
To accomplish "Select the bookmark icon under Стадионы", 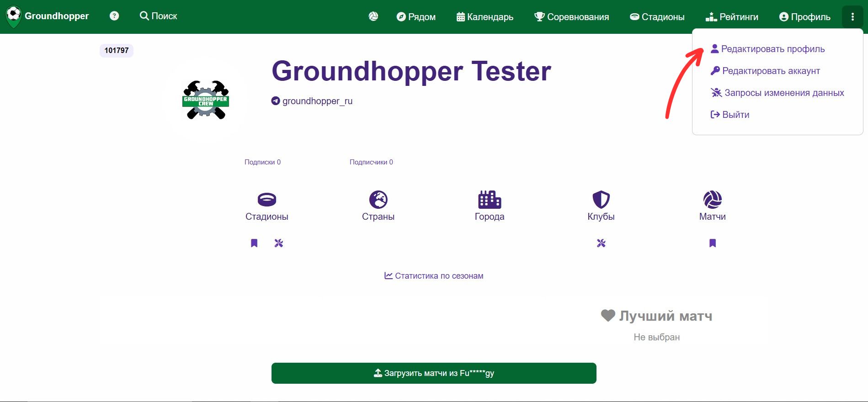I will [254, 243].
